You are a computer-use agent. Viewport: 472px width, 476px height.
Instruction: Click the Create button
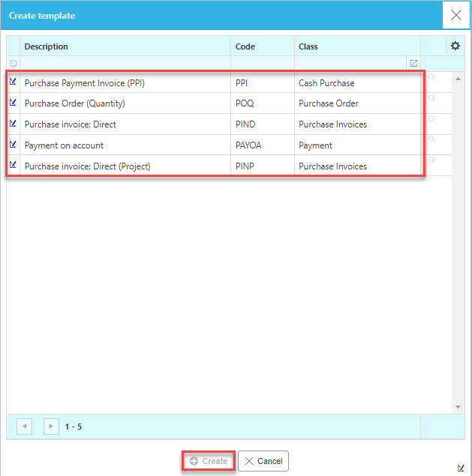(208, 461)
